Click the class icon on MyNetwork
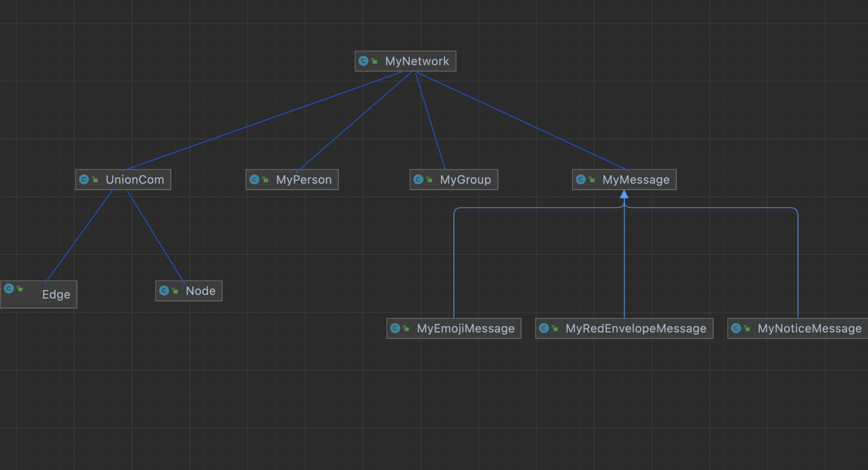 [363, 61]
